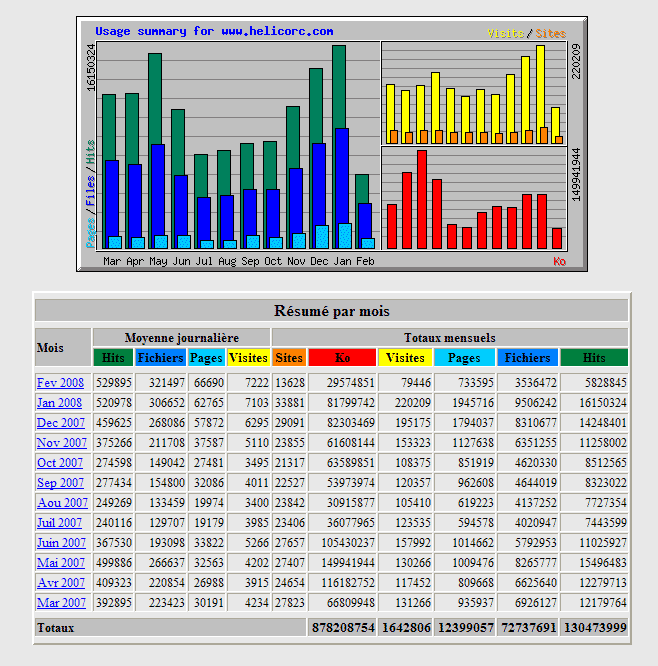Click the Avr 2007 Ko value 116182752

(347, 583)
